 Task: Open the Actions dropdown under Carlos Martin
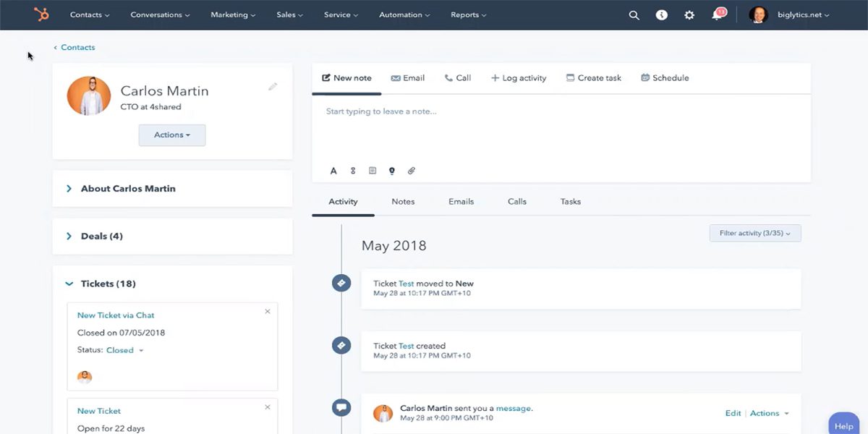[171, 135]
